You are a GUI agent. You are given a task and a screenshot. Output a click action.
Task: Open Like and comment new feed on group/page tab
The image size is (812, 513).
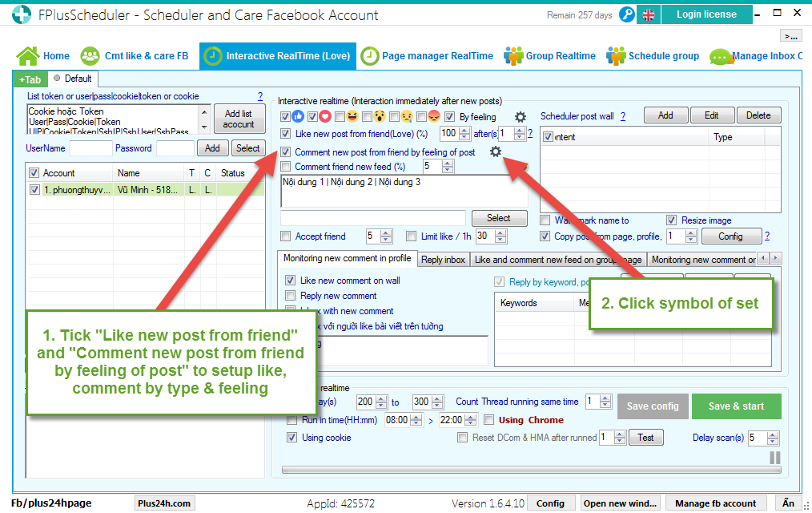click(558, 260)
